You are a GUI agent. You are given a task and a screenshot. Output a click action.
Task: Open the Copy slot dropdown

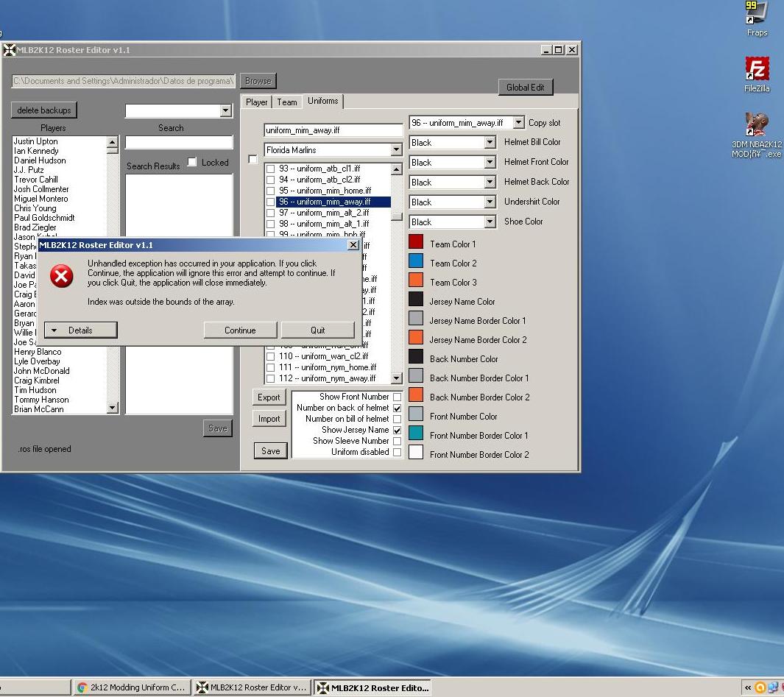(x=518, y=122)
